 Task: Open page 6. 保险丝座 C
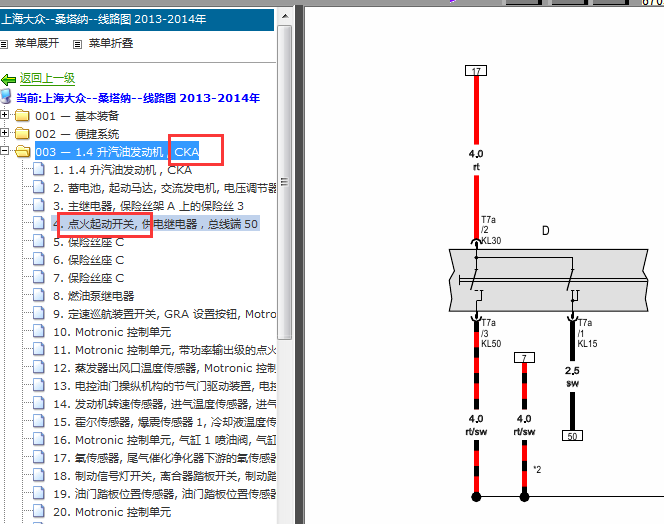[89, 260]
